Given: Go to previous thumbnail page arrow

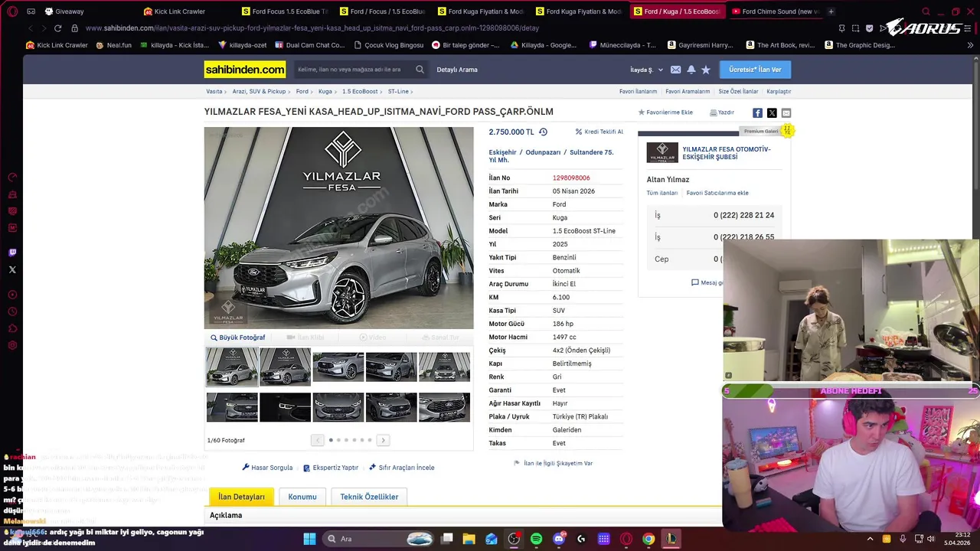Looking at the screenshot, I should pos(317,440).
